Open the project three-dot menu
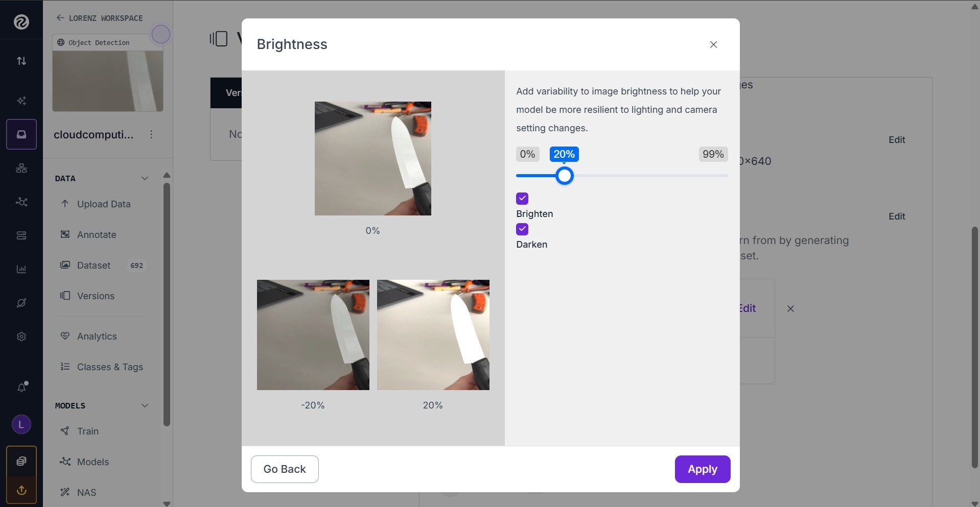Screen dimensions: 980x507 151,134
